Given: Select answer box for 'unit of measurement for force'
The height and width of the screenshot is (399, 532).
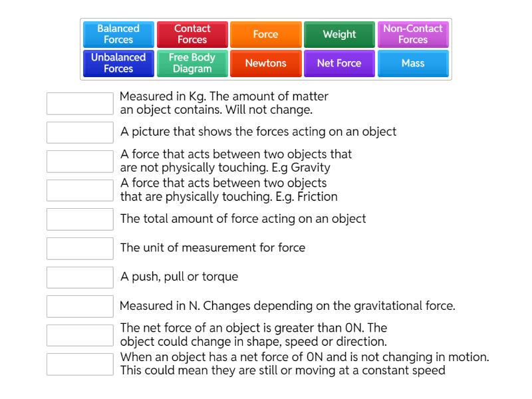Looking at the screenshot, I should 80,248.
